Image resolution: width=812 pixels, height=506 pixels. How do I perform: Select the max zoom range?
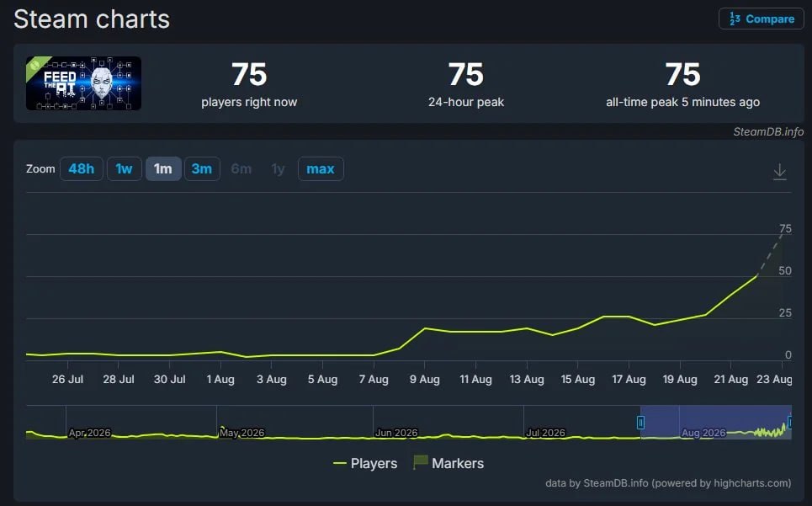pos(321,169)
